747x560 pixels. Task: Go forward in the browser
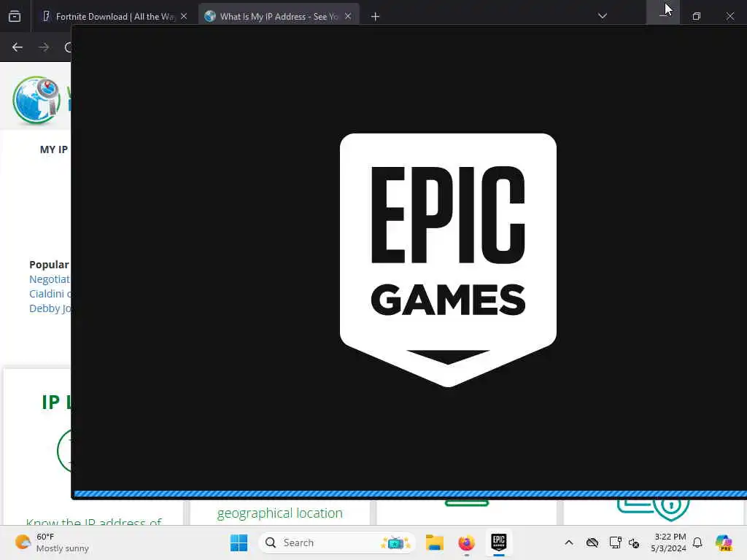[44, 47]
